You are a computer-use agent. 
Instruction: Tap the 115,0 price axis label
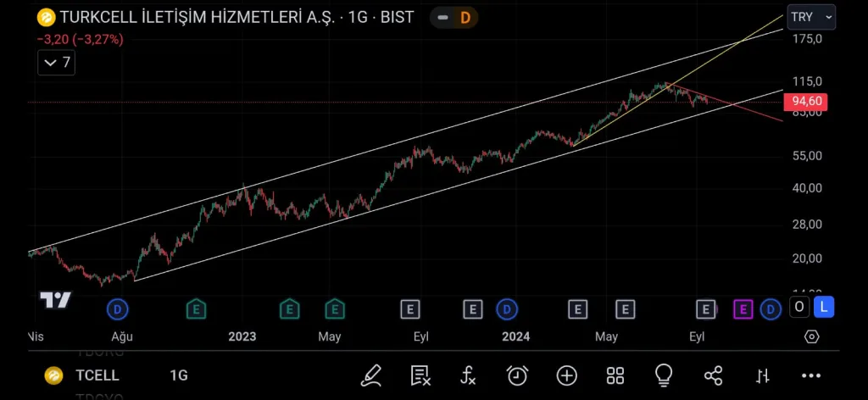[807, 82]
